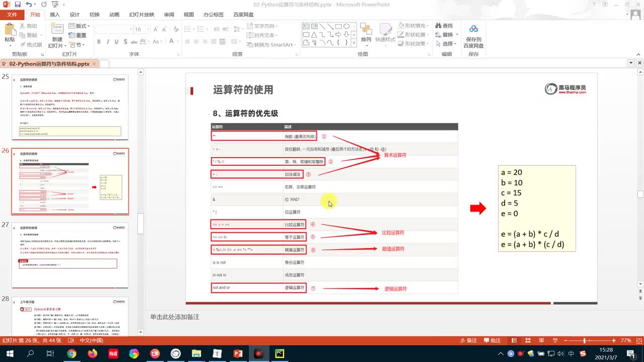The image size is (644, 362).
Task: Select slide 25 thumbnail
Action: pyautogui.click(x=70, y=107)
